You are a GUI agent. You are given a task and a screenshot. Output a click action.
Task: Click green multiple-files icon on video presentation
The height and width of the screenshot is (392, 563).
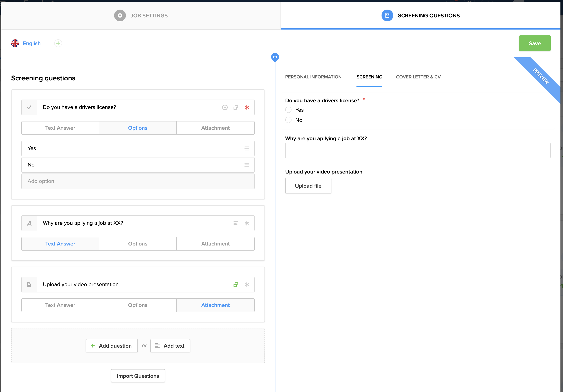point(236,285)
